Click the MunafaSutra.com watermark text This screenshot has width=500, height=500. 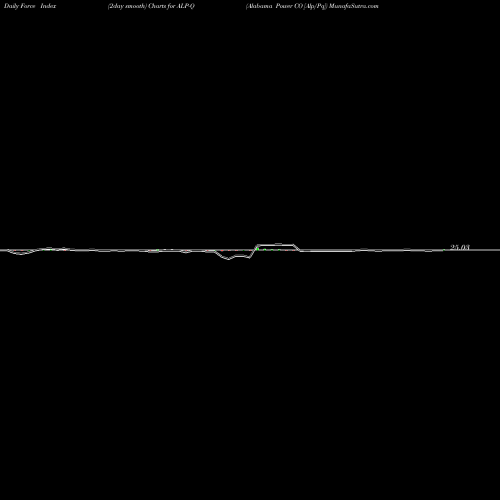(x=353, y=6)
